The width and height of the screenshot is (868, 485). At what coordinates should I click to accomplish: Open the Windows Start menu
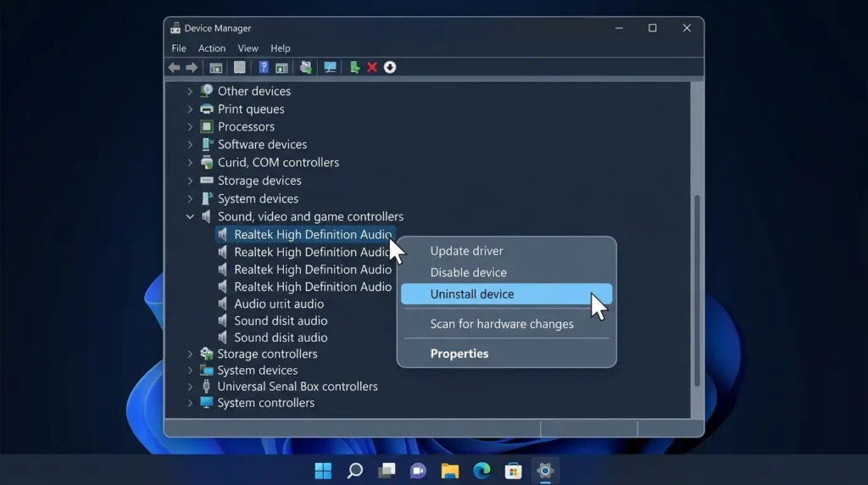point(323,471)
